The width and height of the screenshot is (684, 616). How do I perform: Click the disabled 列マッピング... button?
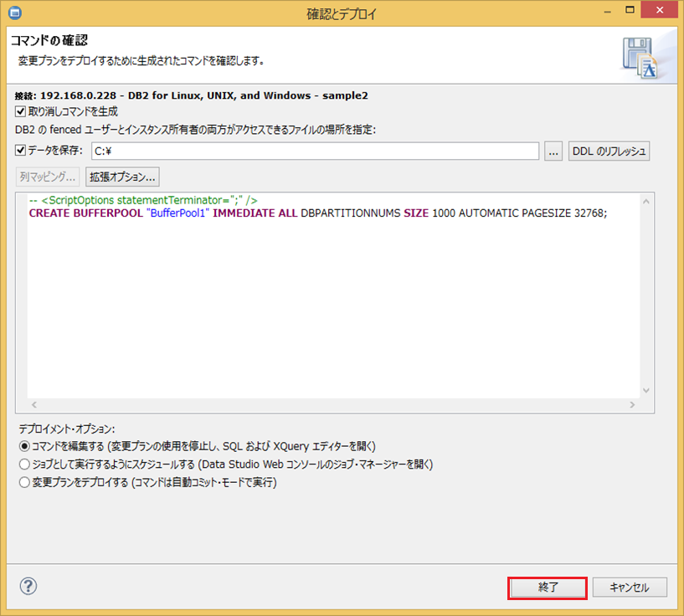pos(48,177)
